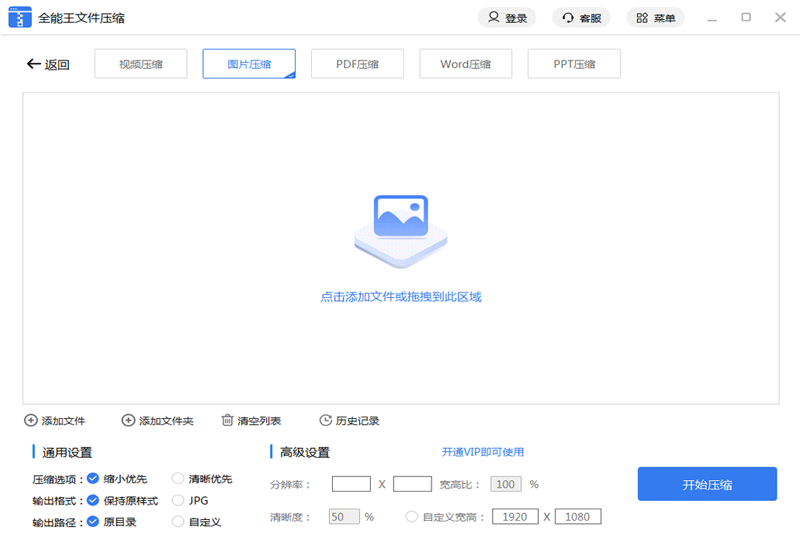Enable 自定义宽高 radio option
This screenshot has height=533, width=800.
[x=412, y=517]
